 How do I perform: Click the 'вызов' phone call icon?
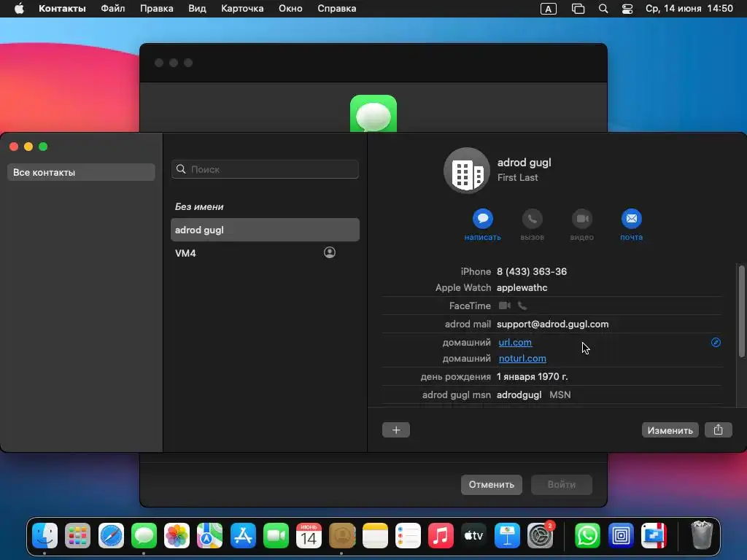pos(532,219)
